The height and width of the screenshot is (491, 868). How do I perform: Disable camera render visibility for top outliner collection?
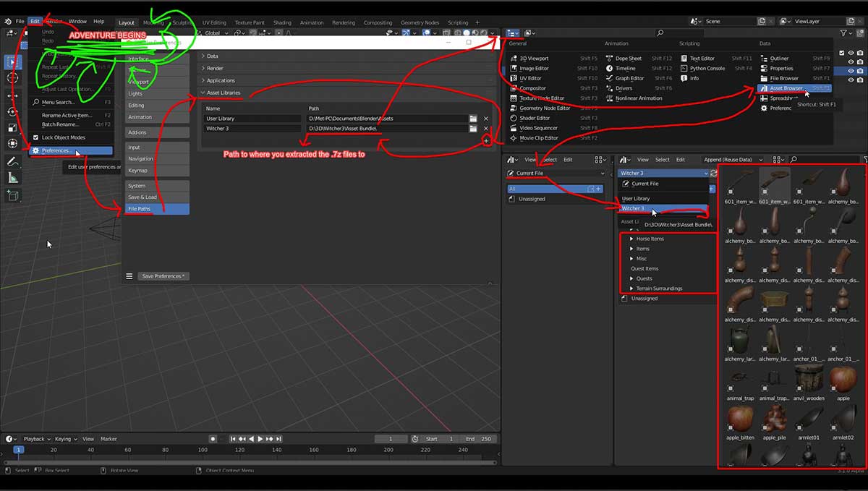pos(860,53)
